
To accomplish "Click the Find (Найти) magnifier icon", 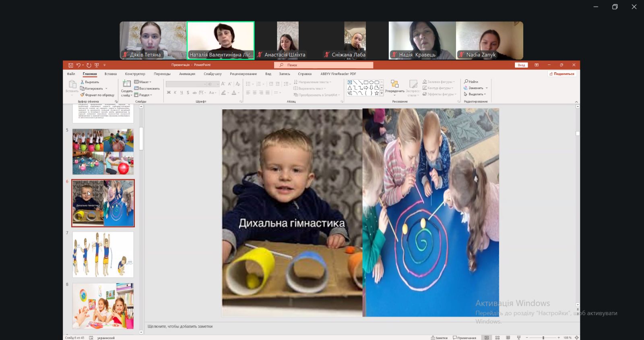I will click(466, 82).
